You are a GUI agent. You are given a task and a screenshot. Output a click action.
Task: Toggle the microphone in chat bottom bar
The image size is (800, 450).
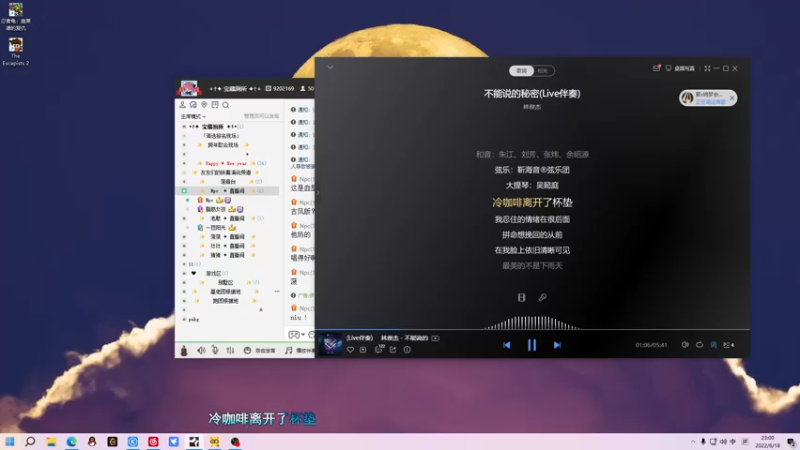tap(215, 351)
